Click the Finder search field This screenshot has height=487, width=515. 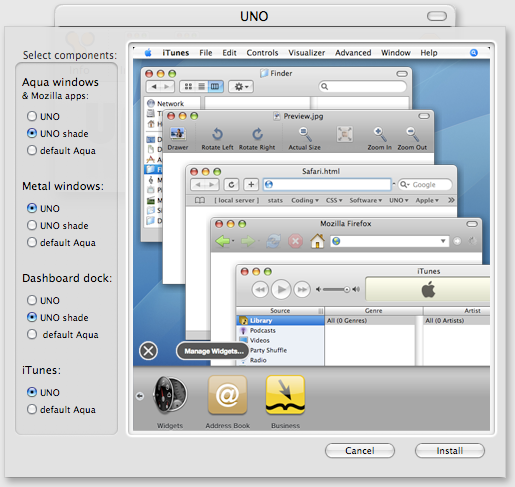point(363,87)
